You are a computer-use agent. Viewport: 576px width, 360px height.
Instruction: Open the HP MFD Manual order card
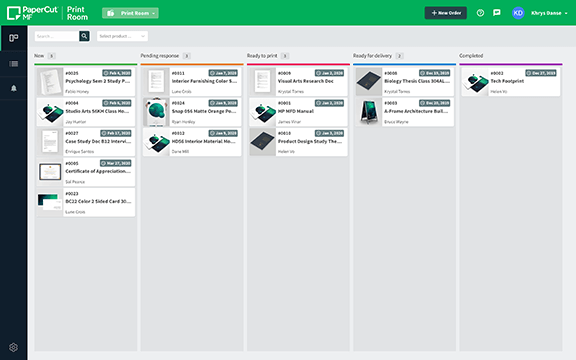pyautogui.click(x=298, y=112)
